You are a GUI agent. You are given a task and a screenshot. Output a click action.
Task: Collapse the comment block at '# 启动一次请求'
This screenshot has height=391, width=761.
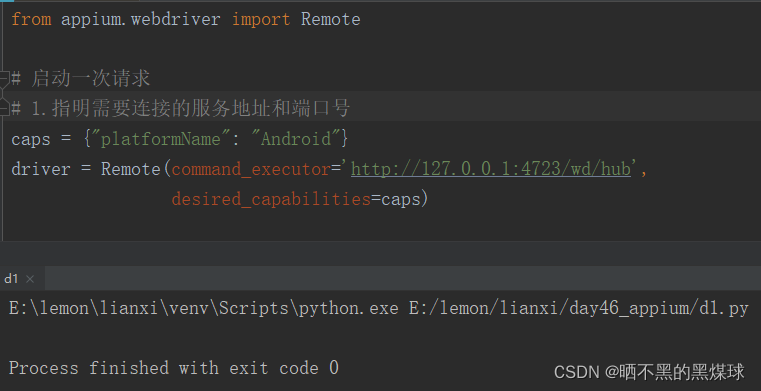4,78
